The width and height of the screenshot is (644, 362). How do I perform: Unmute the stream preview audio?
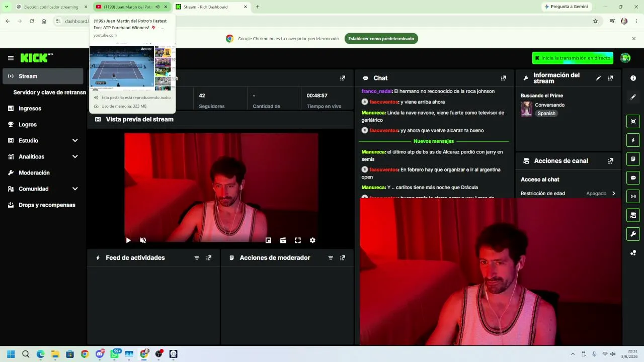coord(143,240)
